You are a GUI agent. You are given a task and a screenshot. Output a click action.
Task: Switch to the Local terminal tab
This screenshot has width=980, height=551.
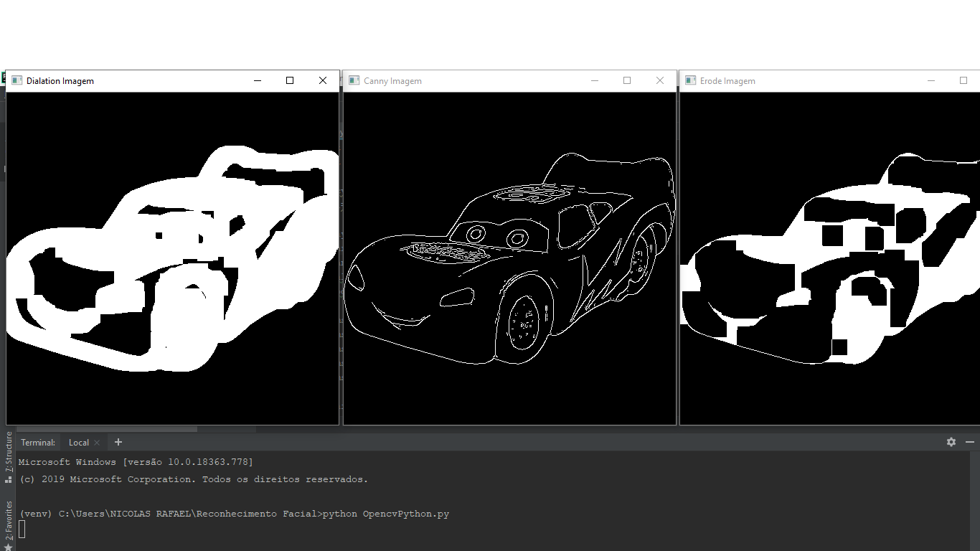click(x=78, y=443)
